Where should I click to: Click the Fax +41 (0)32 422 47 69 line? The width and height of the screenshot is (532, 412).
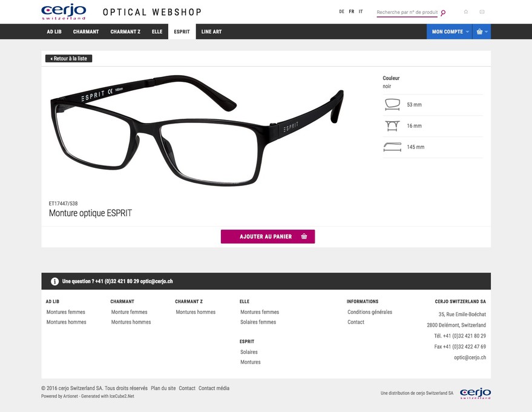(x=460, y=347)
